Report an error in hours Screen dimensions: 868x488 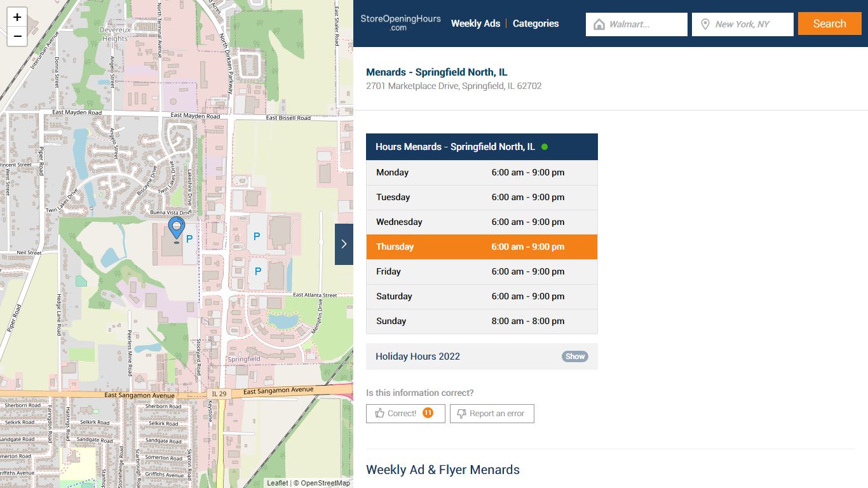coord(492,414)
